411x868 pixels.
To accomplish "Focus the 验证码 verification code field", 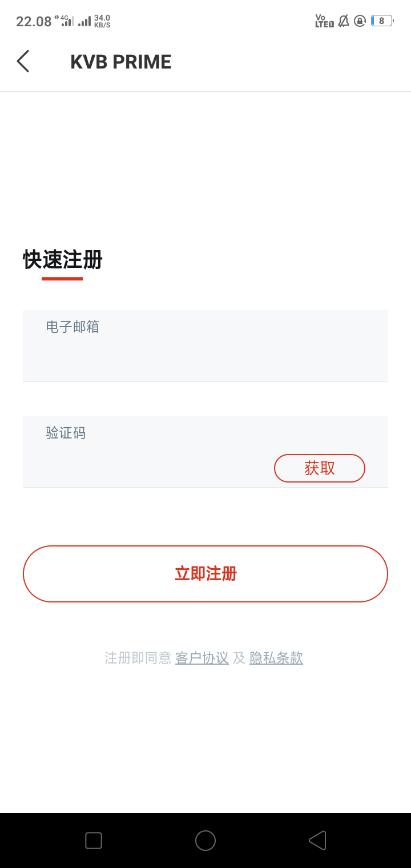I will pyautogui.click(x=205, y=452).
